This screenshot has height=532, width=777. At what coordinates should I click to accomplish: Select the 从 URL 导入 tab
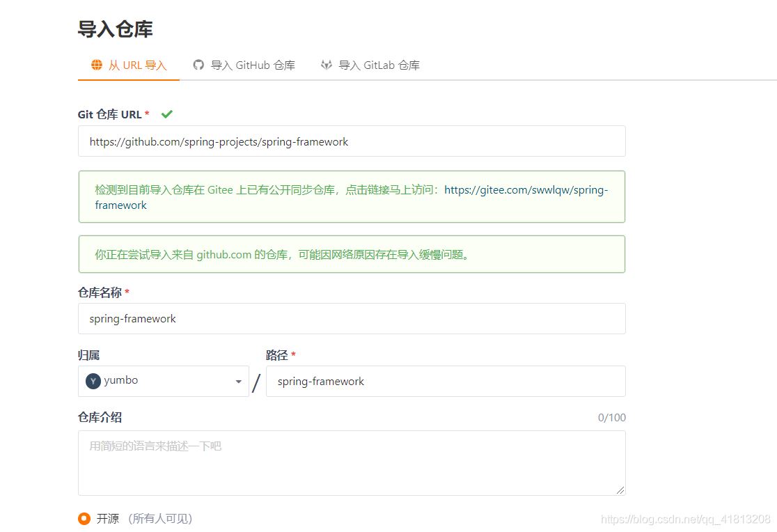[128, 64]
